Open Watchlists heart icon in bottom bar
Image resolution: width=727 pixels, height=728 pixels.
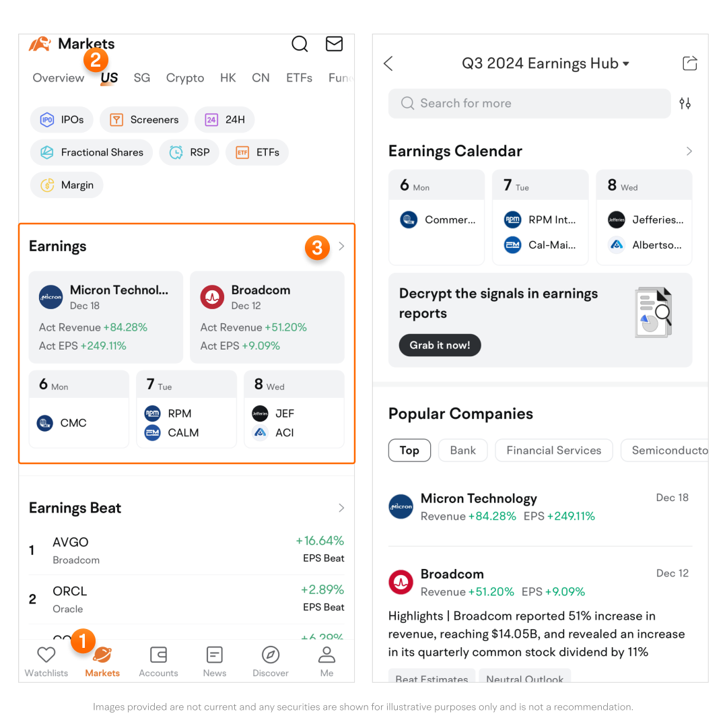point(46,655)
